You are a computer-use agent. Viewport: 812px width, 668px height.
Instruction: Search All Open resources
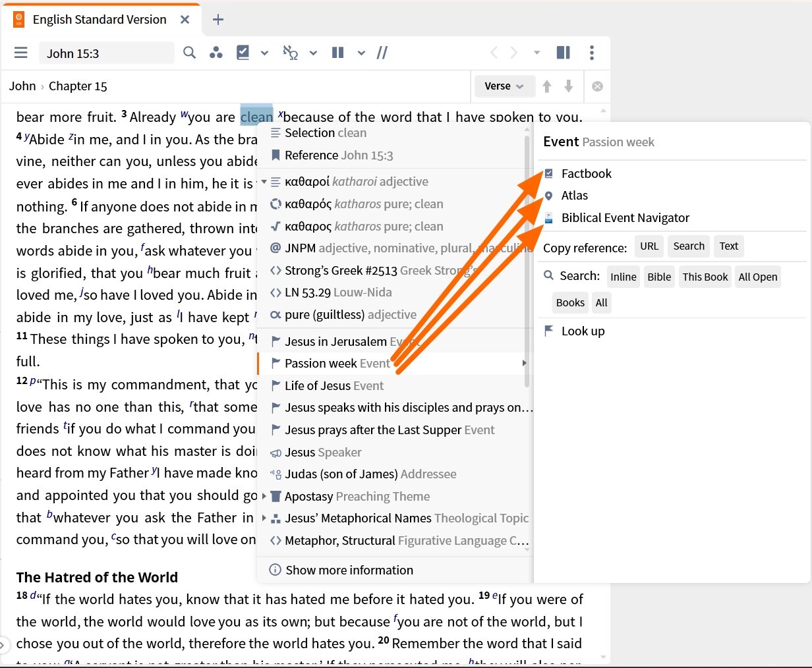click(758, 277)
